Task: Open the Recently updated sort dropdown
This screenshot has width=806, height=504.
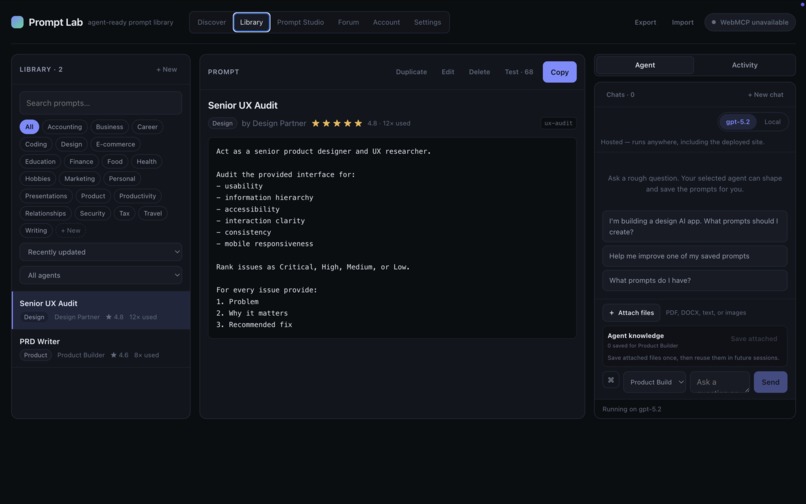Action: pyautogui.click(x=101, y=252)
